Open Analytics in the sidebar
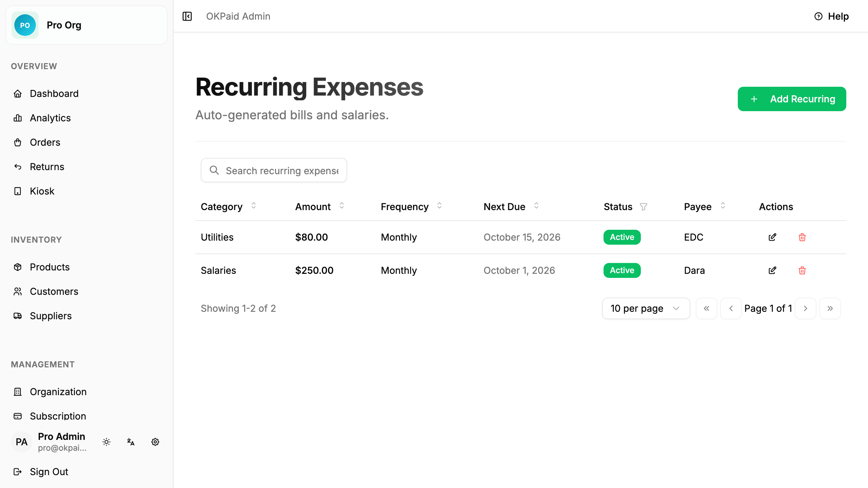This screenshot has height=488, width=868. click(x=86, y=118)
